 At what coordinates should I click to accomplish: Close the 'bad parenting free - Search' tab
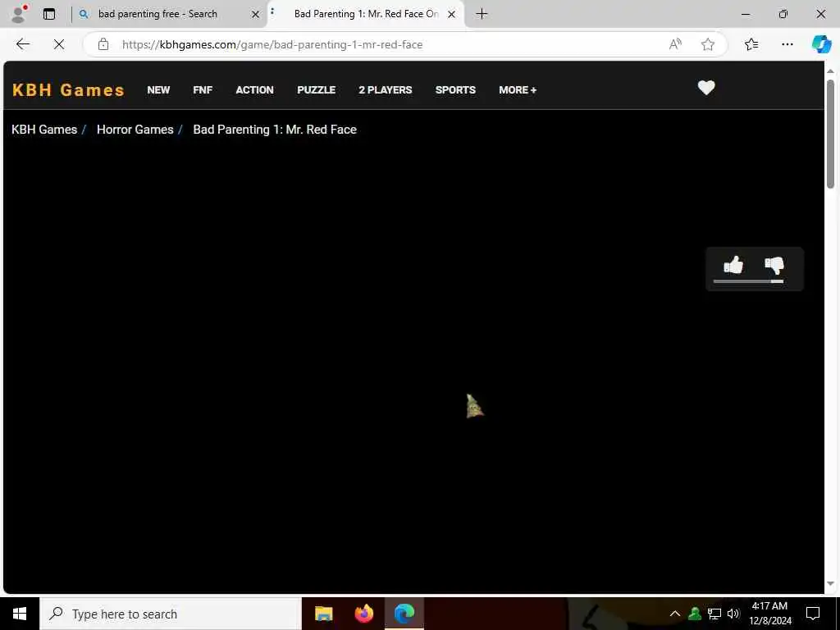[x=256, y=15]
